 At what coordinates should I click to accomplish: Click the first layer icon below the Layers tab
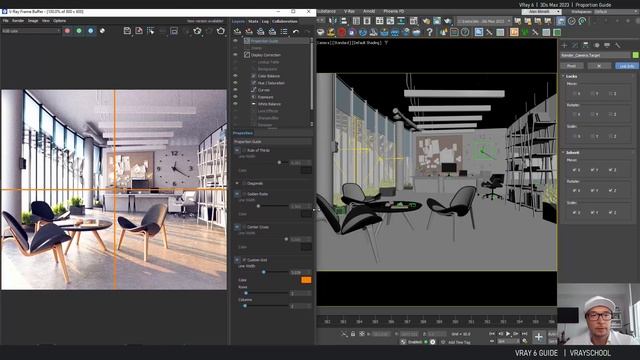[237, 31]
